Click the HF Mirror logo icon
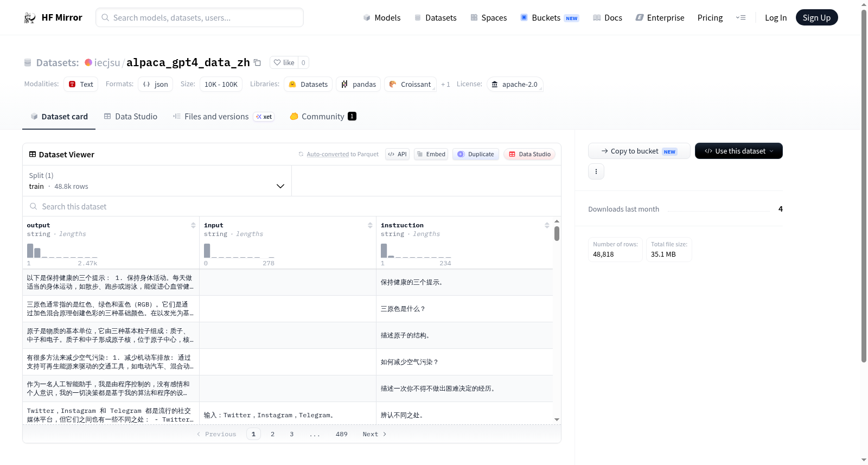Viewport: 868px width, 465px height. (30, 18)
